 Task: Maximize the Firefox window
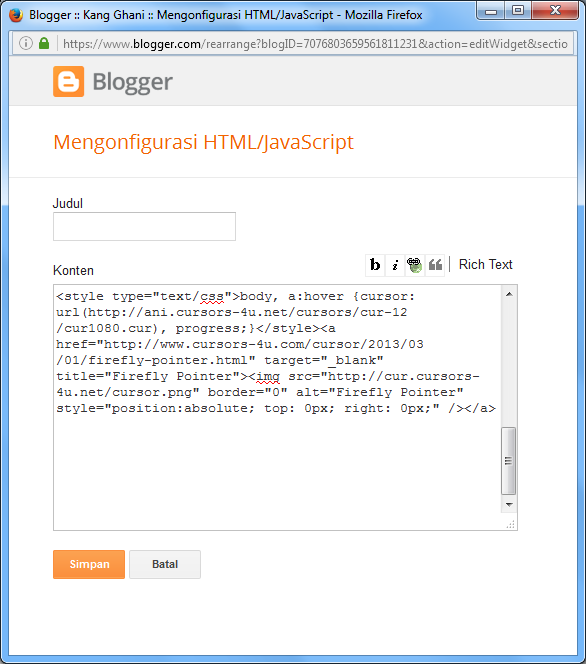(518, 11)
